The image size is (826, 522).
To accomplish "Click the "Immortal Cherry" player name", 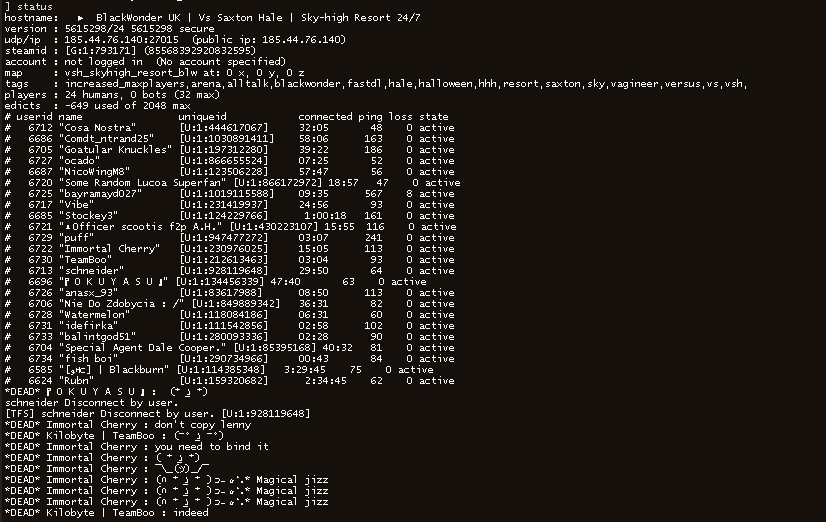I will (x=110, y=249).
